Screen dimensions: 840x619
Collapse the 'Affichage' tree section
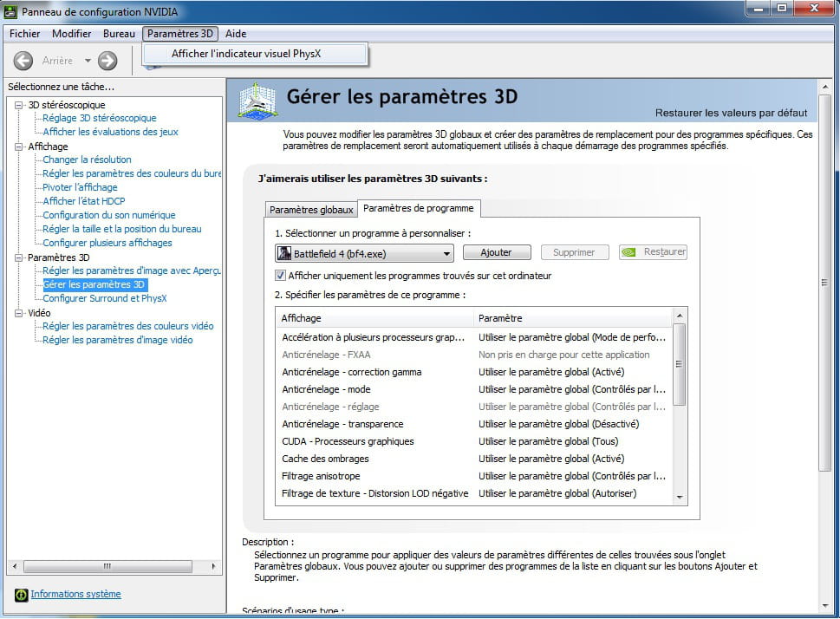point(19,147)
